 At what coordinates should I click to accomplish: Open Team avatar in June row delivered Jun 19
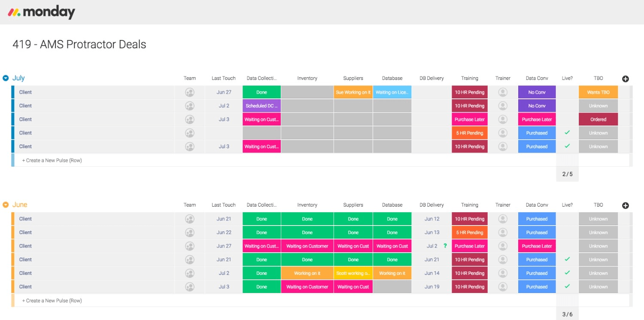tap(190, 287)
